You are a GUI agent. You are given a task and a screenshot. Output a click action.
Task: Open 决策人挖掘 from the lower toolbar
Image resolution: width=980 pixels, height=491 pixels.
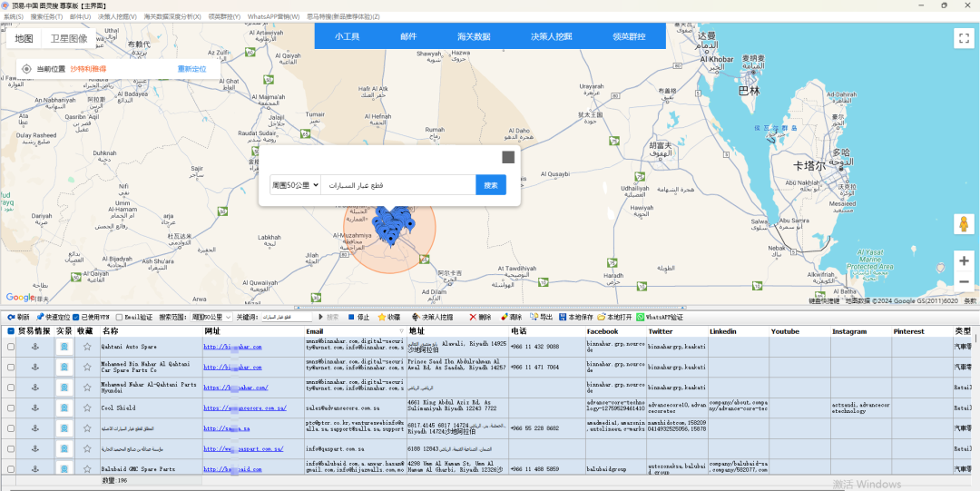[x=433, y=317]
